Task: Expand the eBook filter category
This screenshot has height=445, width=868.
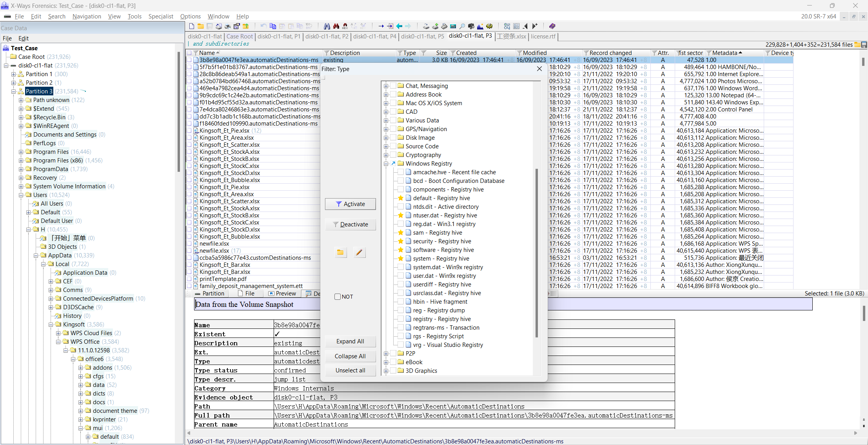Action: tap(386, 362)
